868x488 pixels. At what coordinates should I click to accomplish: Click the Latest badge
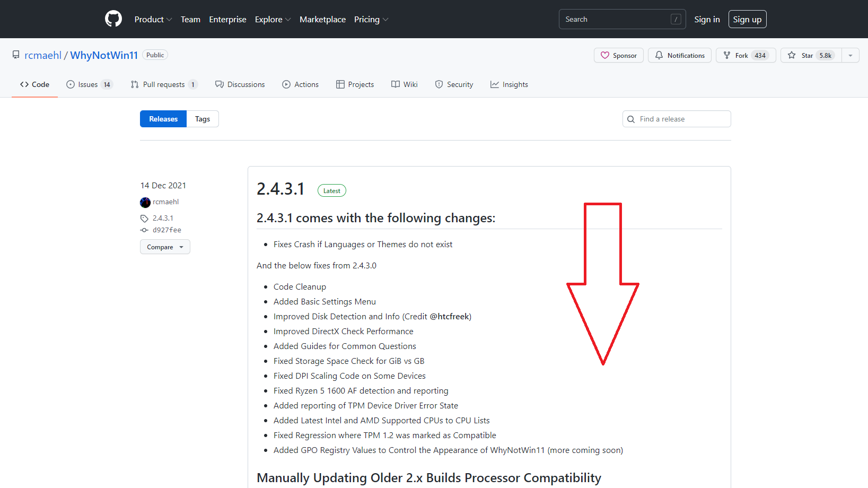tap(332, 190)
